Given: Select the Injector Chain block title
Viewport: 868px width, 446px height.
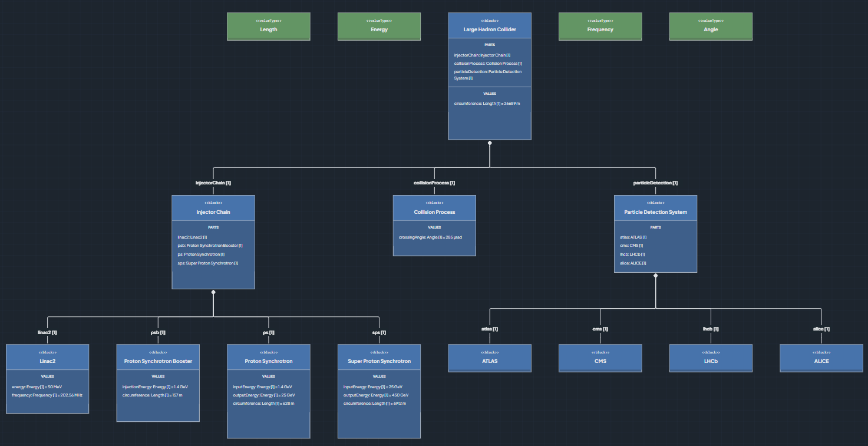Looking at the screenshot, I should (x=213, y=212).
